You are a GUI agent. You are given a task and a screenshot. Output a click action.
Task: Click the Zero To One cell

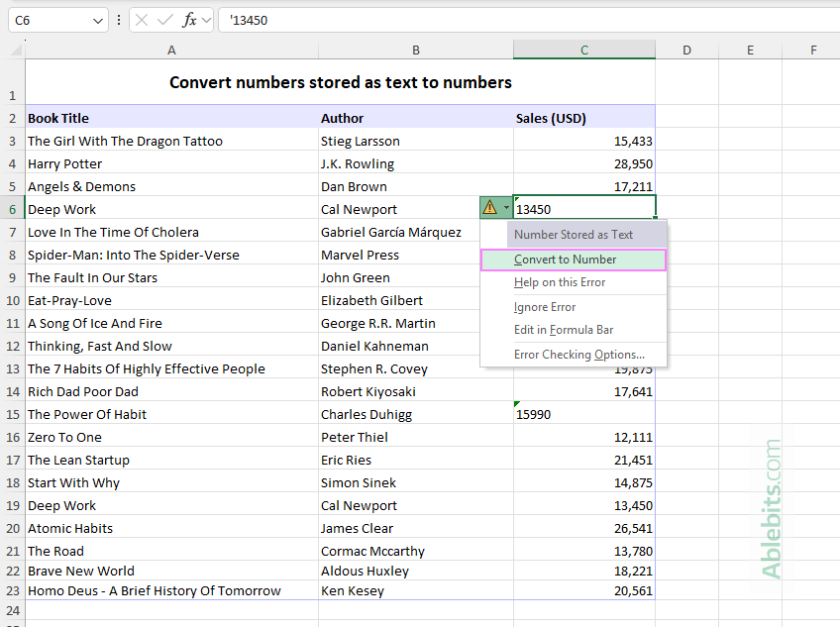click(171, 437)
